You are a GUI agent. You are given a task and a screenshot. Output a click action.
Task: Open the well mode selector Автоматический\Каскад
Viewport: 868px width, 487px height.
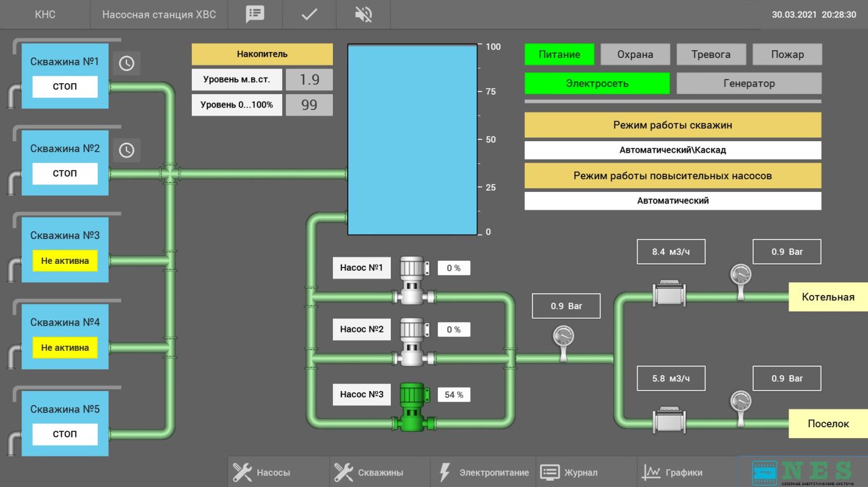coord(672,151)
